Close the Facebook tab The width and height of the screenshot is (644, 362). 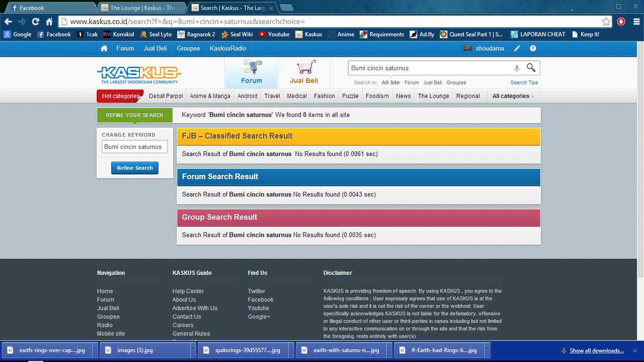[x=90, y=8]
